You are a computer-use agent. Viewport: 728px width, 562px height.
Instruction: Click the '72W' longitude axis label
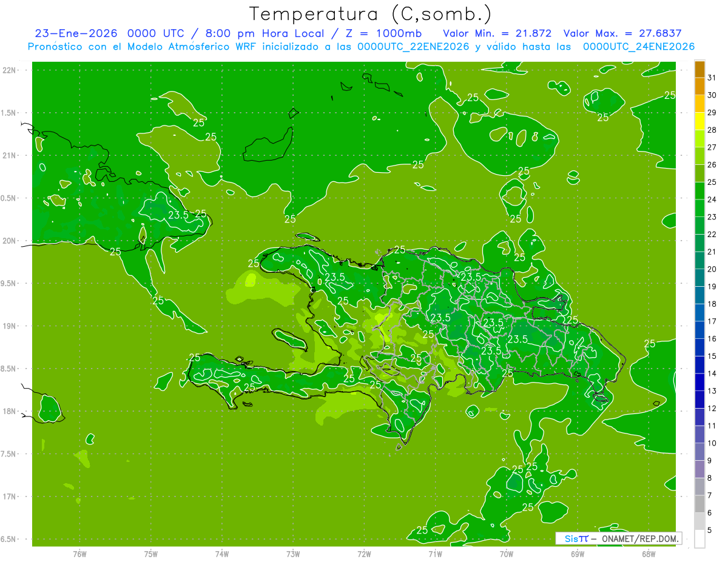click(x=364, y=554)
